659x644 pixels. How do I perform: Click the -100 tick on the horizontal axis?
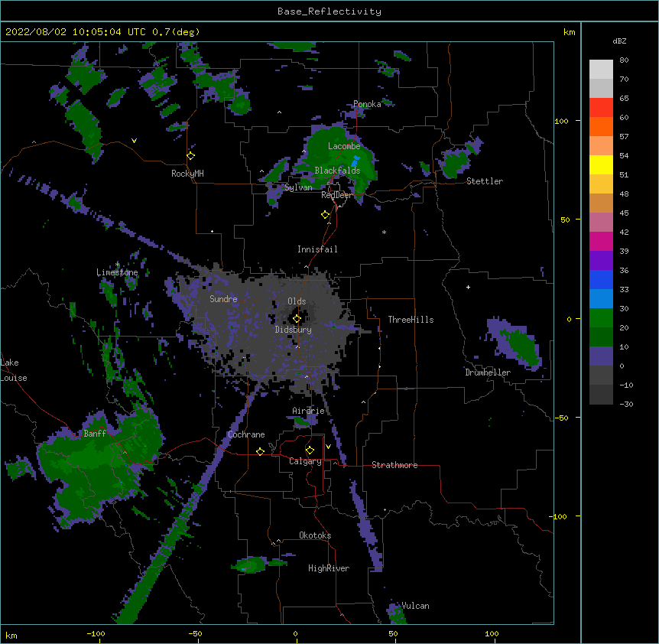tap(96, 633)
